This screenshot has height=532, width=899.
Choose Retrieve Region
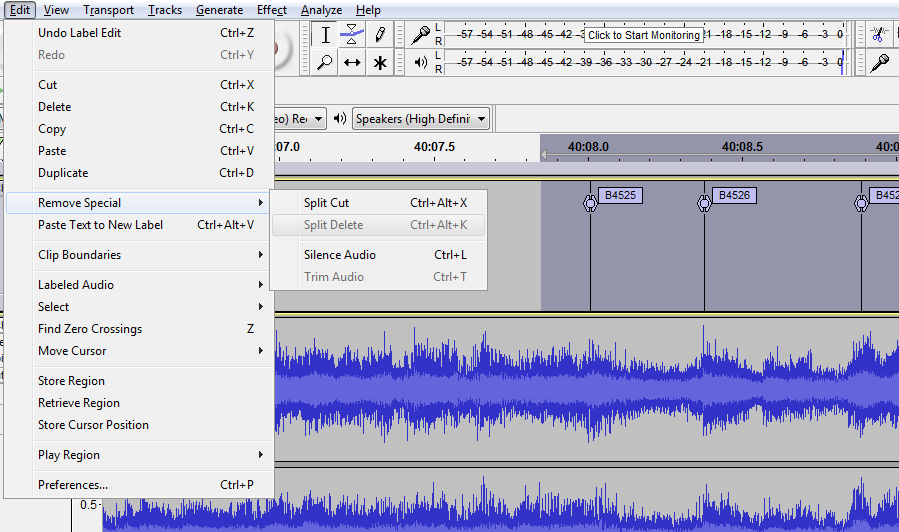[x=138, y=403]
